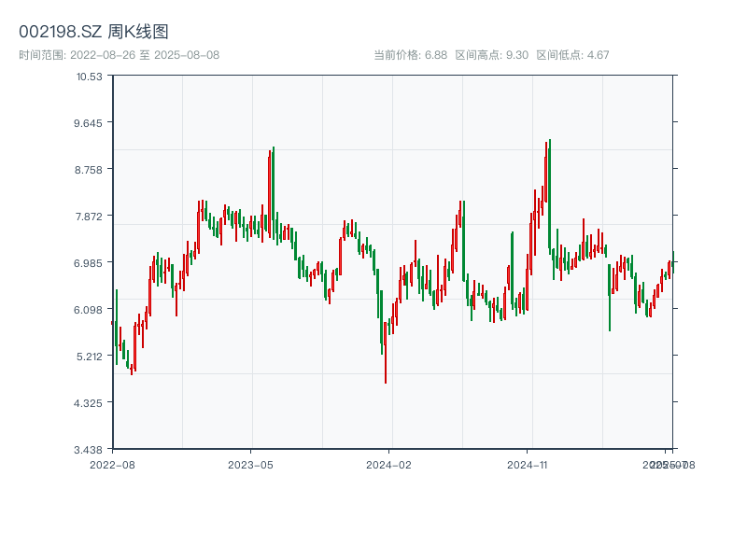Click x-axis label 2022-08
Viewport: 747px width, 560px height.
(x=112, y=465)
